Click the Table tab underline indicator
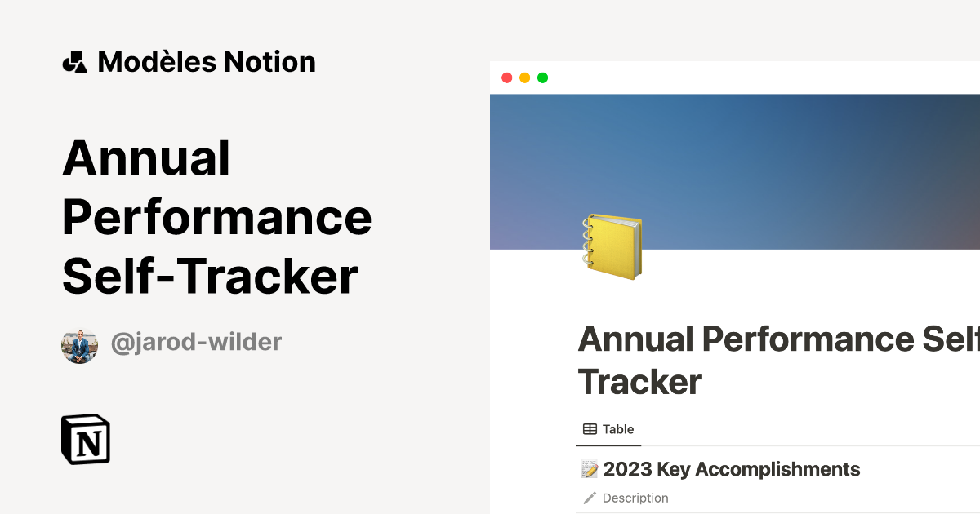This screenshot has height=514, width=980. coord(608,445)
